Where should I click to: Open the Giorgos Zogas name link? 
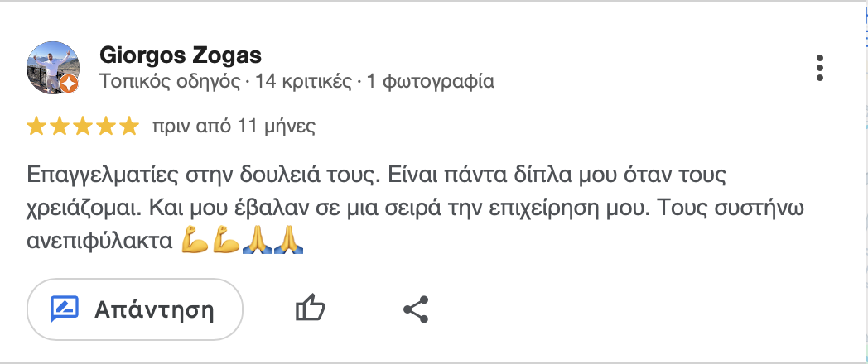click(180, 55)
